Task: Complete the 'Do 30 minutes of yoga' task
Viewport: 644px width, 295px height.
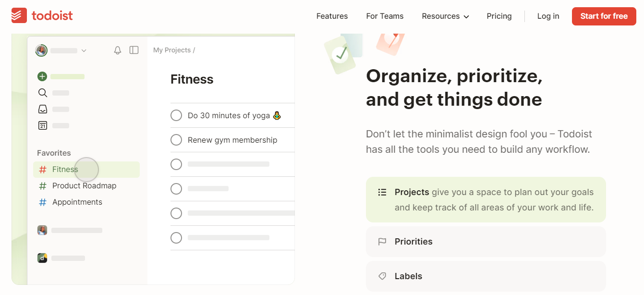Action: [x=176, y=115]
